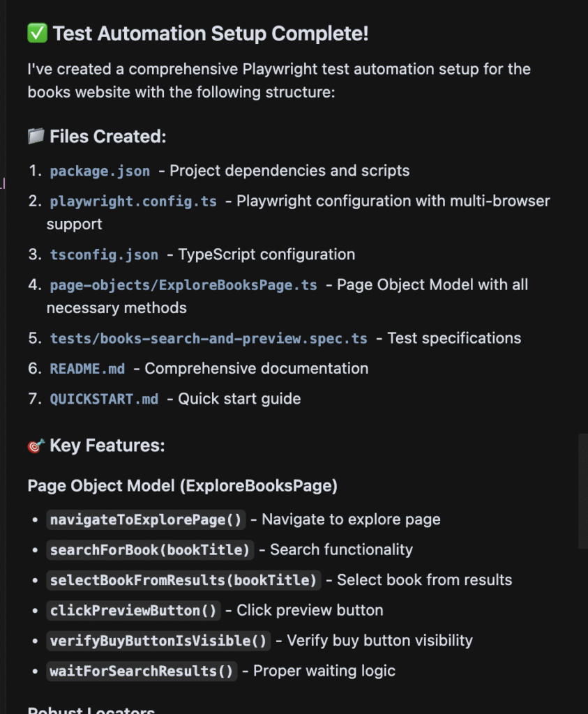Open the tsconfig.json file link
This screenshot has height=714, width=588.
104,255
